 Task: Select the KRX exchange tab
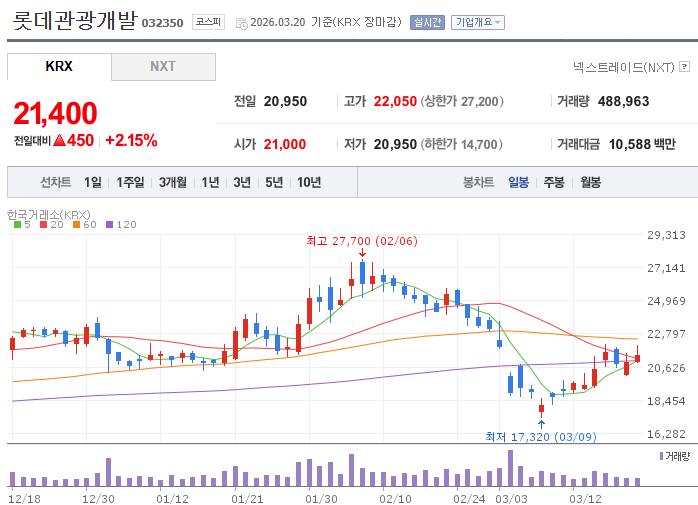59,66
